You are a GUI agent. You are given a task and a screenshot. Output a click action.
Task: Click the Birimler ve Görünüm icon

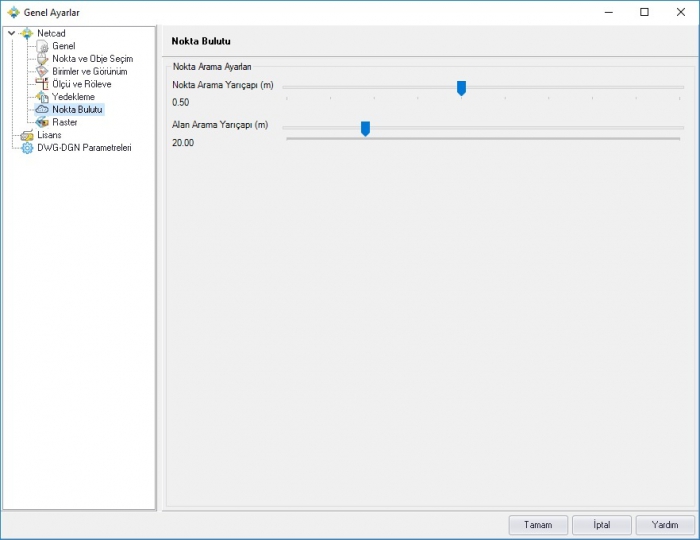(42, 71)
